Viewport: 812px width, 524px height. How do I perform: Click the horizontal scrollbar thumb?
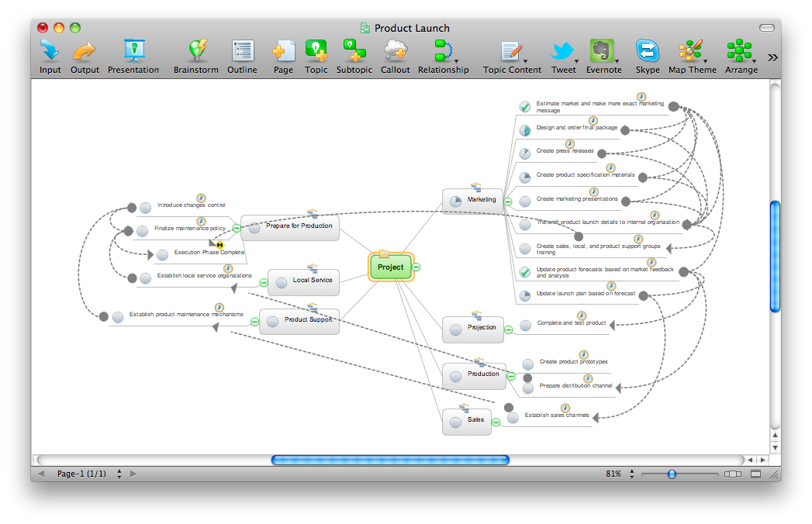[390, 460]
